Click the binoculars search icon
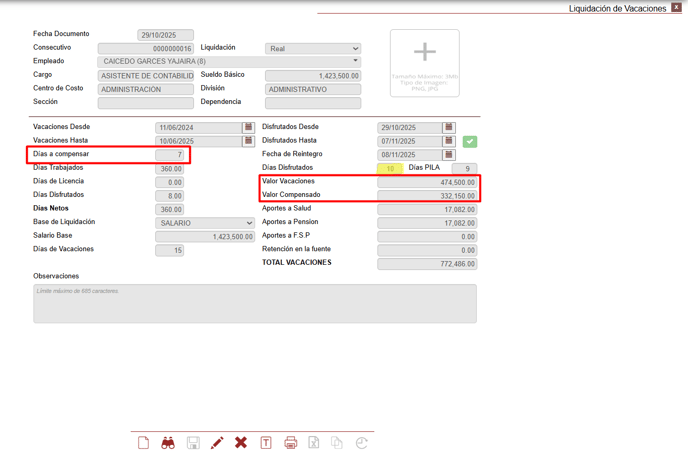The height and width of the screenshot is (458, 688). 168,442
